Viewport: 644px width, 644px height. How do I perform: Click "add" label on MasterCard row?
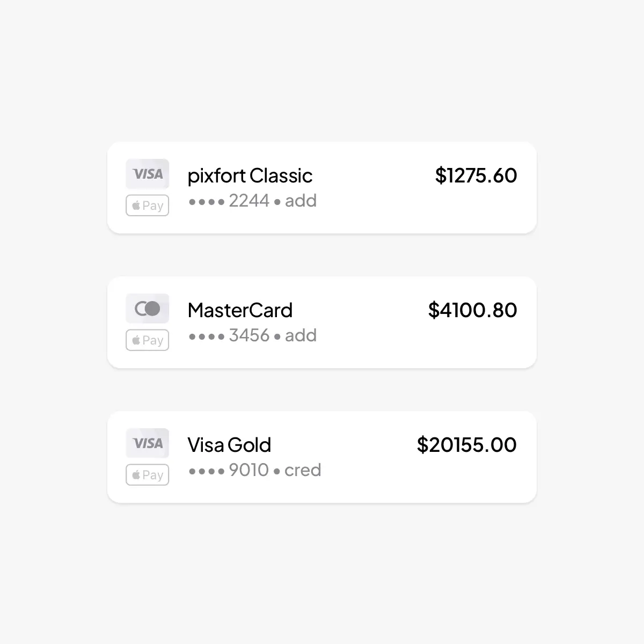(301, 335)
